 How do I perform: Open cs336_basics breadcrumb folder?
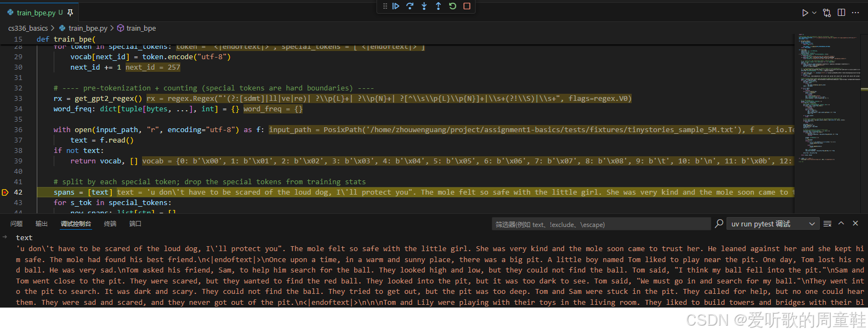(28, 28)
